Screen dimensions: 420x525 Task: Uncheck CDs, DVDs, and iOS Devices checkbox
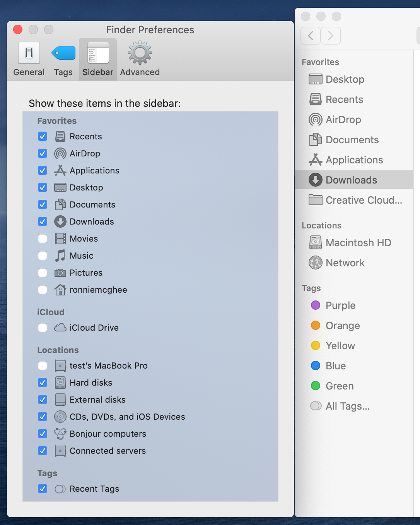point(43,417)
